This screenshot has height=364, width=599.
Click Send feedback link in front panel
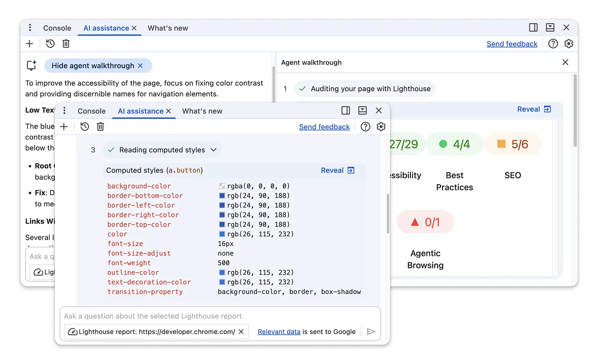pos(324,127)
